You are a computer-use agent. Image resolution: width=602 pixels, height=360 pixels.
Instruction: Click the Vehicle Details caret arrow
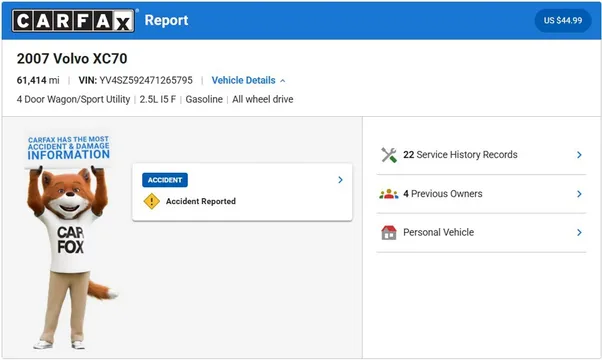[x=283, y=81]
